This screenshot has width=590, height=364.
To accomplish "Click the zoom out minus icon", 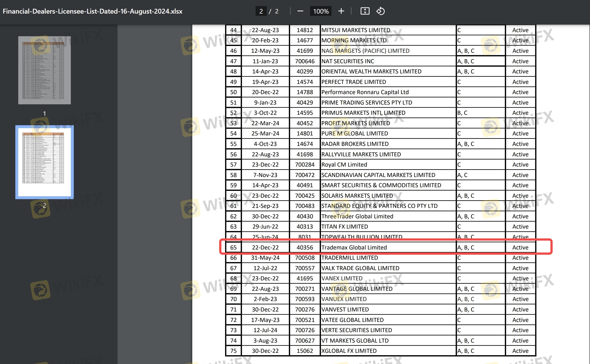I will click(x=300, y=11).
